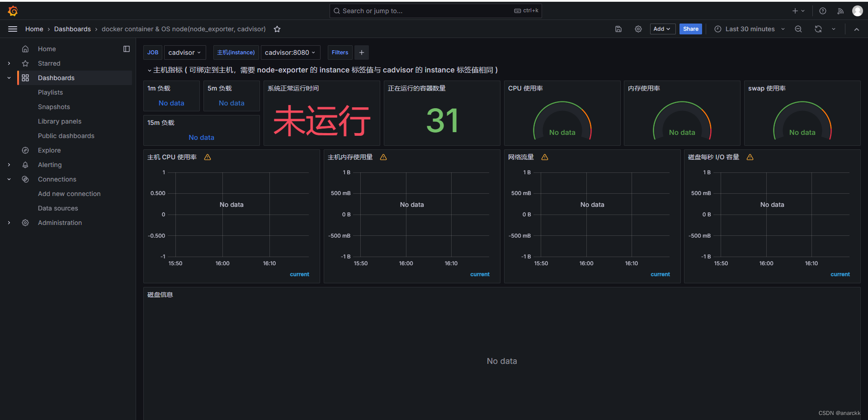This screenshot has height=420, width=868.
Task: Click the 正在运行的容器数量 panel value 31
Action: [443, 121]
